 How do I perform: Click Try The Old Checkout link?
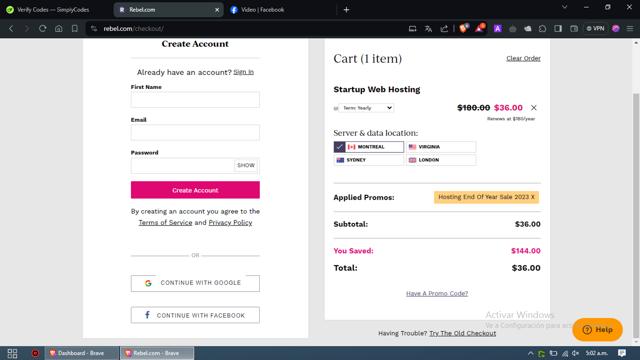pyautogui.click(x=462, y=333)
